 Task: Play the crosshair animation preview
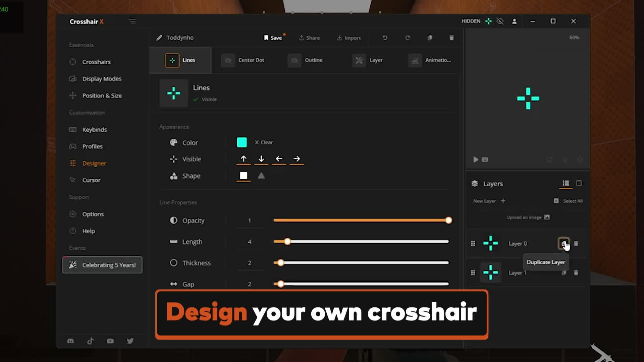[476, 160]
